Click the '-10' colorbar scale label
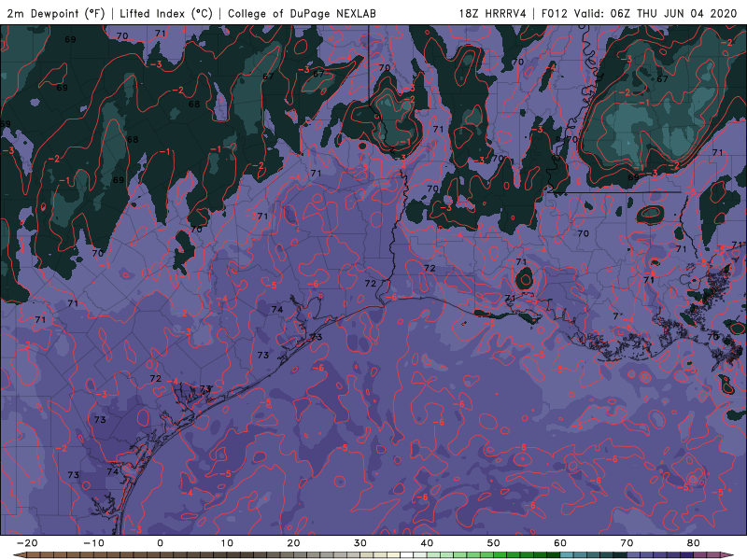The width and height of the screenshot is (747, 560). (x=93, y=543)
